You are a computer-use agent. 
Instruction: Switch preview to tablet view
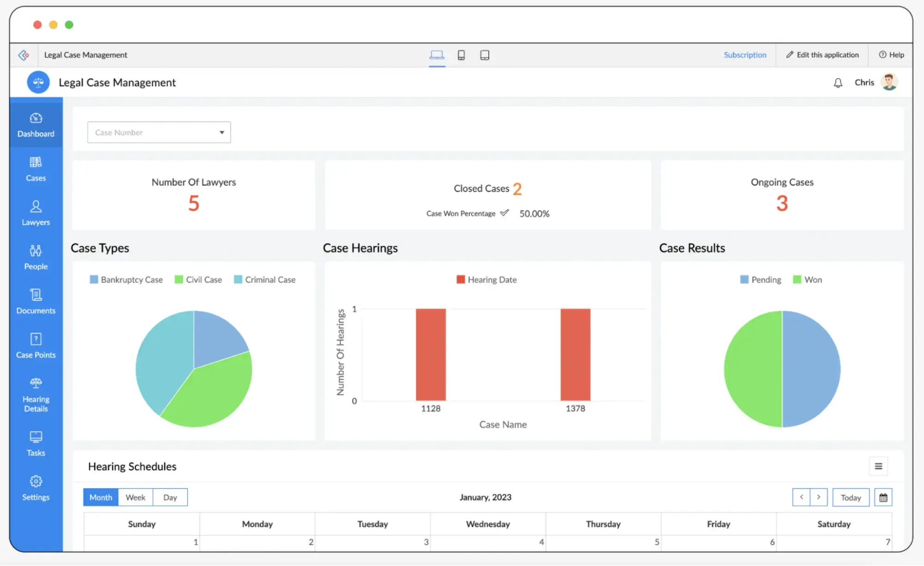point(484,55)
